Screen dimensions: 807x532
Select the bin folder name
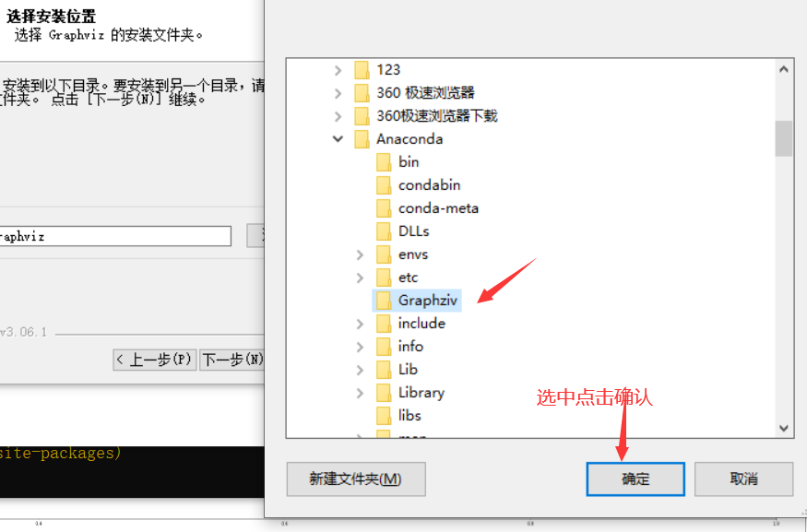tap(409, 162)
